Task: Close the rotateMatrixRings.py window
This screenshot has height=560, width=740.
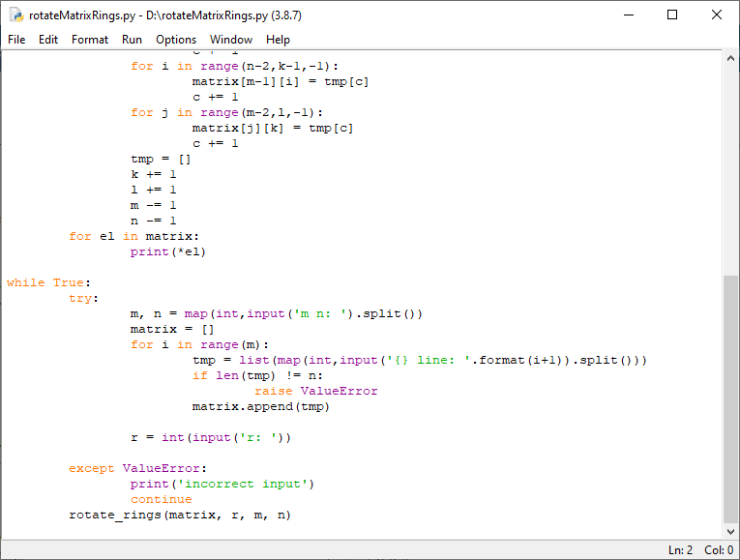Action: click(717, 15)
